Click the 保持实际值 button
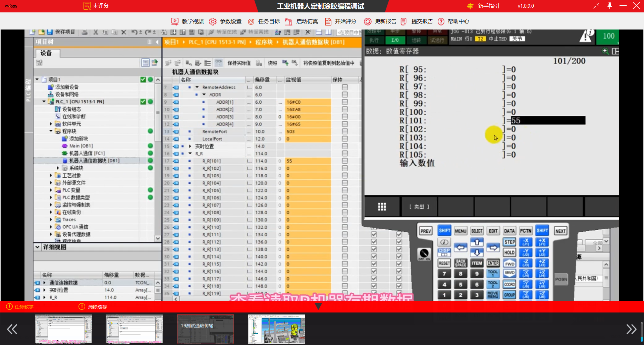This screenshot has height=345, width=644. pyautogui.click(x=239, y=63)
